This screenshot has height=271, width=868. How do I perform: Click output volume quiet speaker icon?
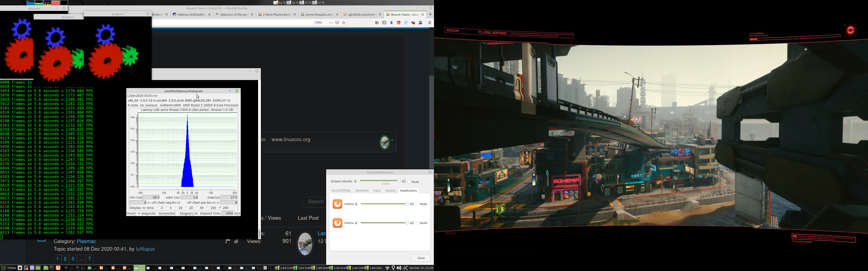(x=356, y=181)
